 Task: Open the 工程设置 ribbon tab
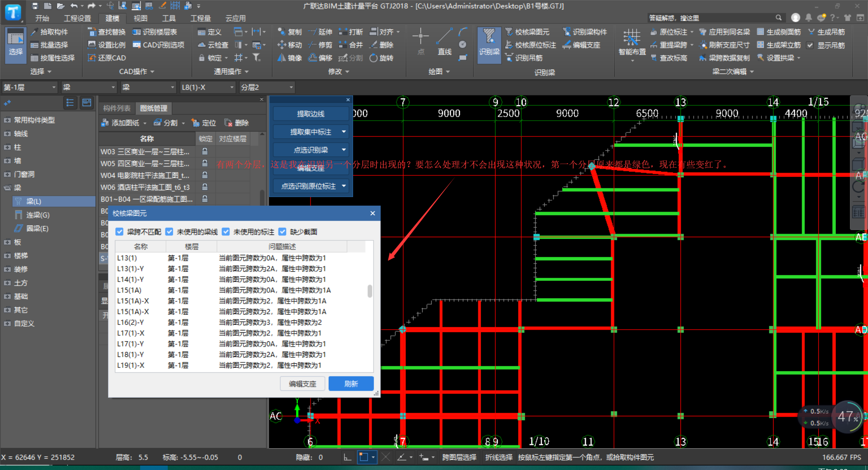(x=77, y=18)
